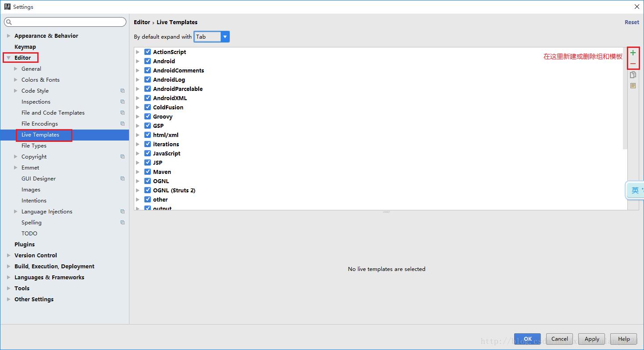The image size is (644, 350).
Task: Select Plugins in settings tree
Action: [x=25, y=245]
